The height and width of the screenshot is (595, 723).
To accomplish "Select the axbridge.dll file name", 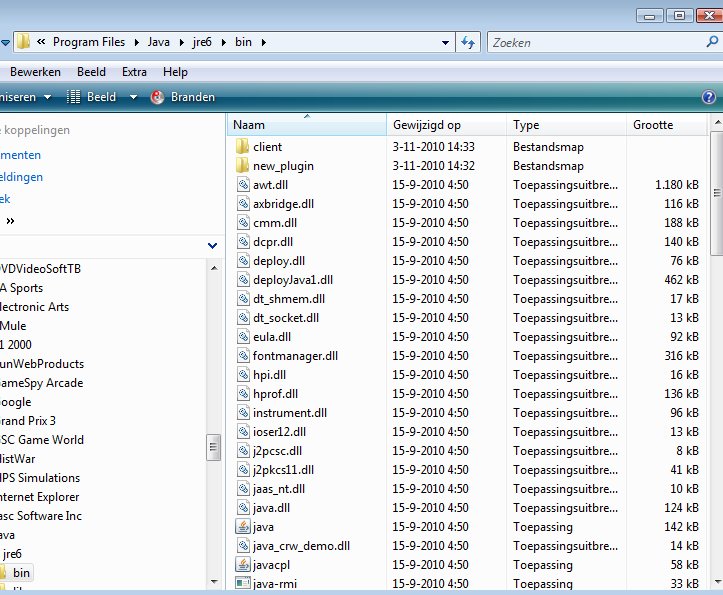I will tap(283, 204).
